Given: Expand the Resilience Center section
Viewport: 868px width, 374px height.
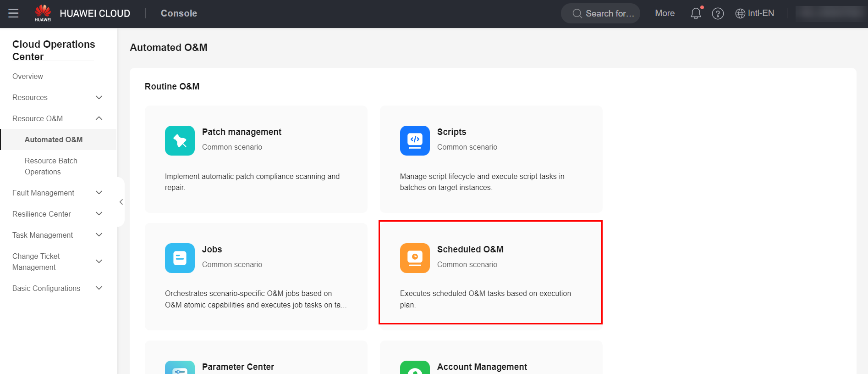Looking at the screenshot, I should pyautogui.click(x=99, y=214).
